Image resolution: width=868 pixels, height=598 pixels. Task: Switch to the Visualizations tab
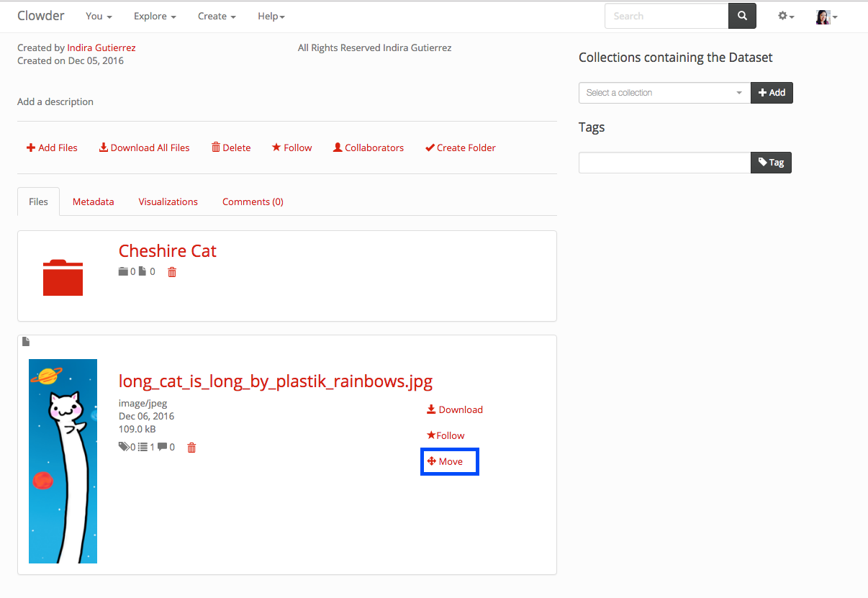[168, 202]
